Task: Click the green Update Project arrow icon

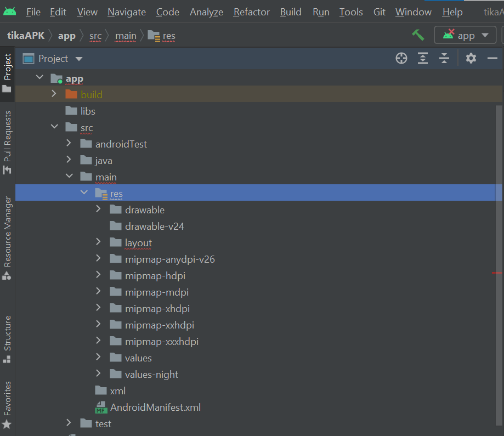Action: pyautogui.click(x=418, y=35)
